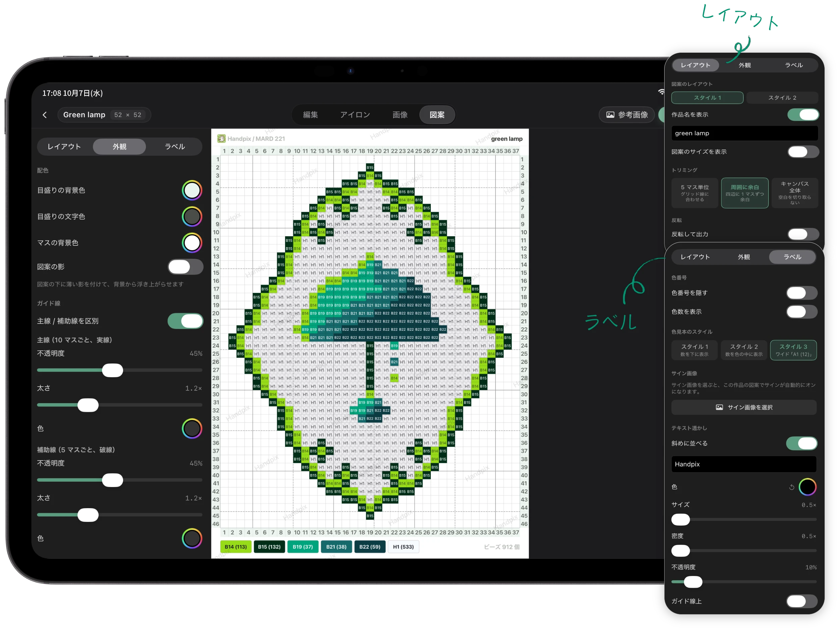This screenshot has height=631, width=840.
Task: Toggle 主線 / 補助線を区別 switch
Action: (186, 321)
